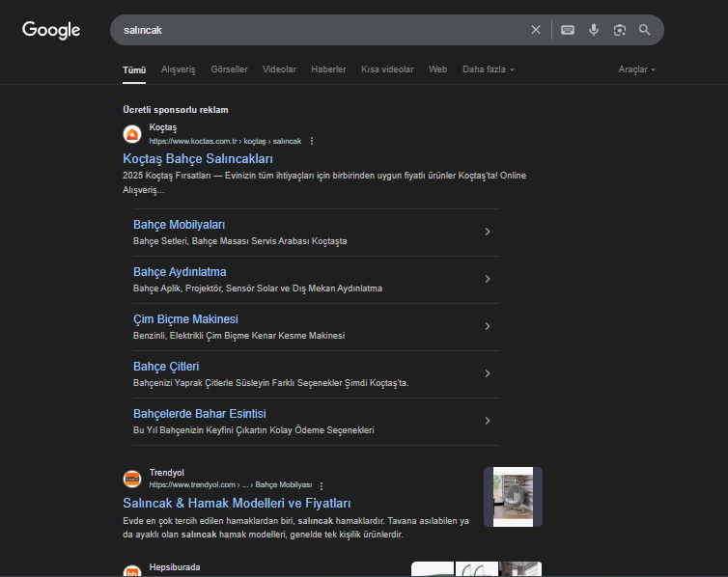The image size is (728, 577).
Task: Switch to the Alışveriş tab
Action: [x=179, y=69]
